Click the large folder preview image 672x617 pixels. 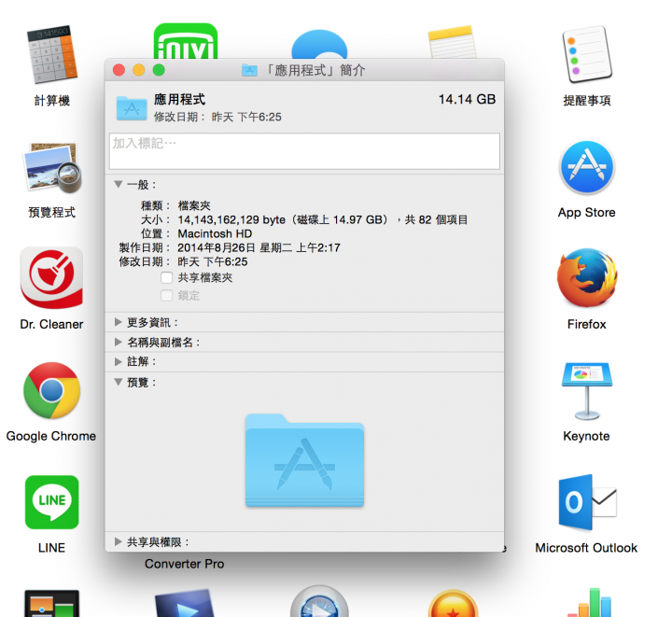(x=304, y=460)
